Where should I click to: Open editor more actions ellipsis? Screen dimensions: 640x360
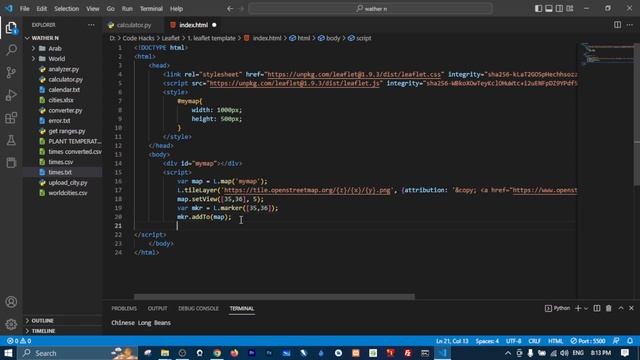pyautogui.click(x=630, y=25)
